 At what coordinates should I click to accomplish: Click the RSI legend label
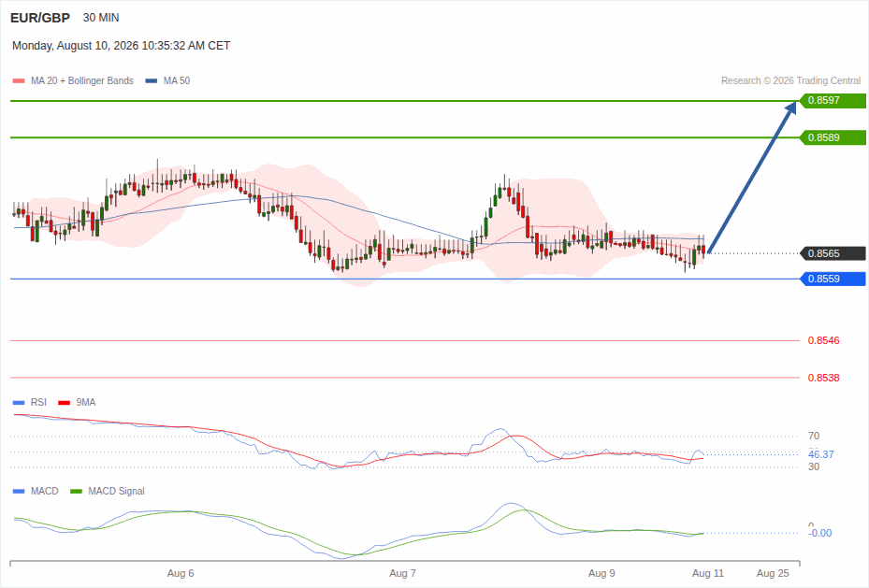pos(38,403)
